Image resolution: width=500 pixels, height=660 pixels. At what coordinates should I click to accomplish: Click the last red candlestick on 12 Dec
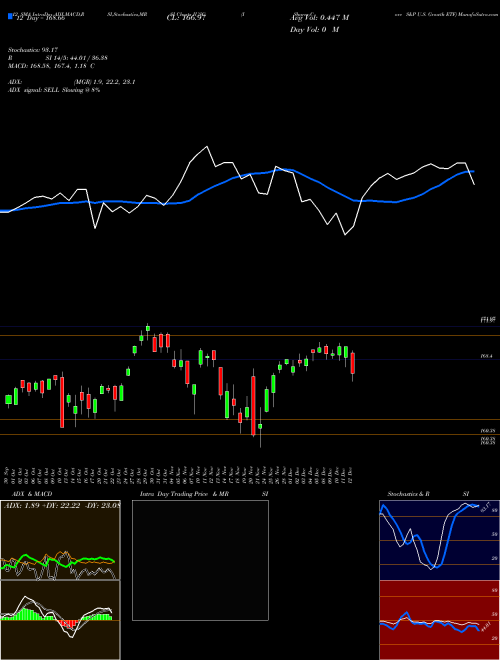coord(353,364)
